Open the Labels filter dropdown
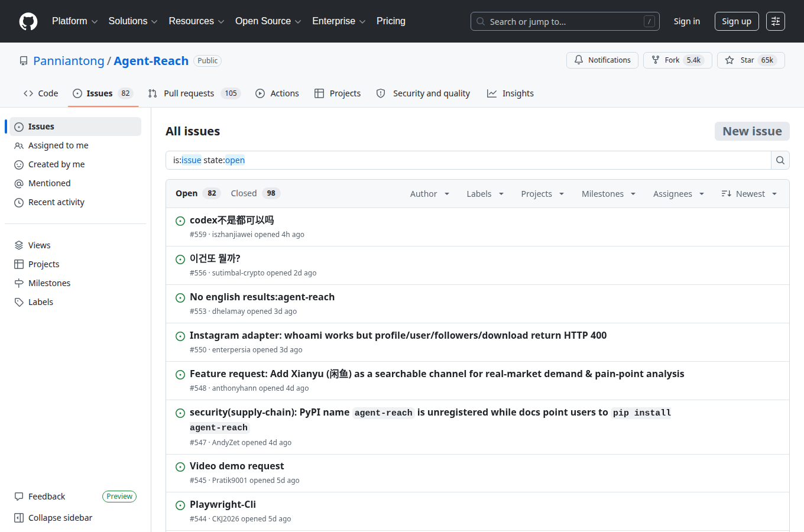The image size is (804, 532). [485, 194]
